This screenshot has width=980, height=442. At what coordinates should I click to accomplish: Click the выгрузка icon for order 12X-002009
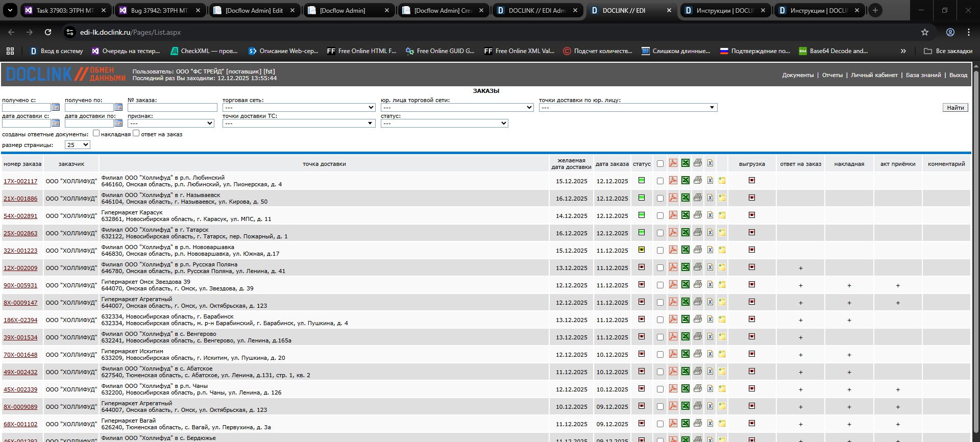click(x=752, y=267)
